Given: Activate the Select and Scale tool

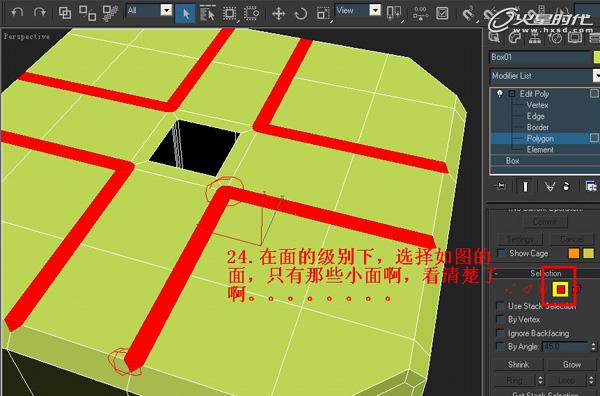Looking at the screenshot, I should pyautogui.click(x=323, y=14).
